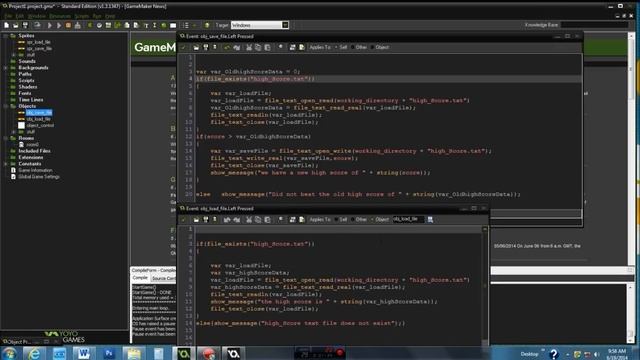The height and width of the screenshot is (360, 640).
Task: Save the project using main toolbar icon
Action: (25, 25)
